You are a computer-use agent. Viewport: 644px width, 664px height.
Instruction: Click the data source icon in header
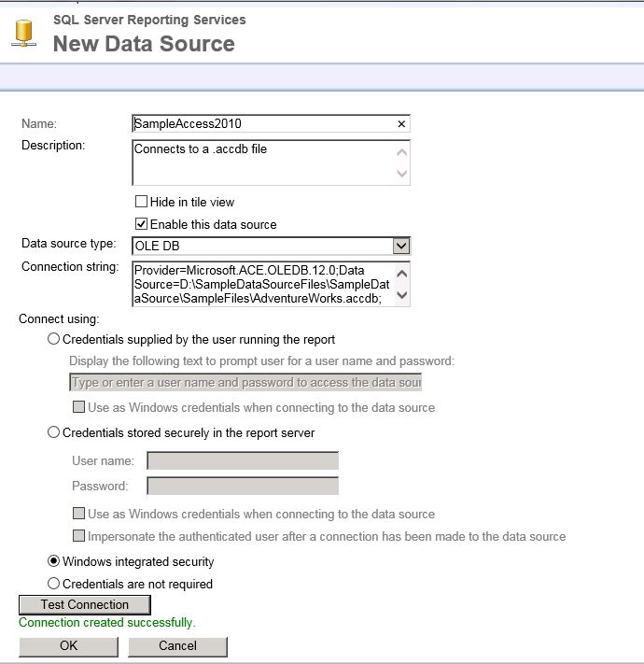click(24, 32)
